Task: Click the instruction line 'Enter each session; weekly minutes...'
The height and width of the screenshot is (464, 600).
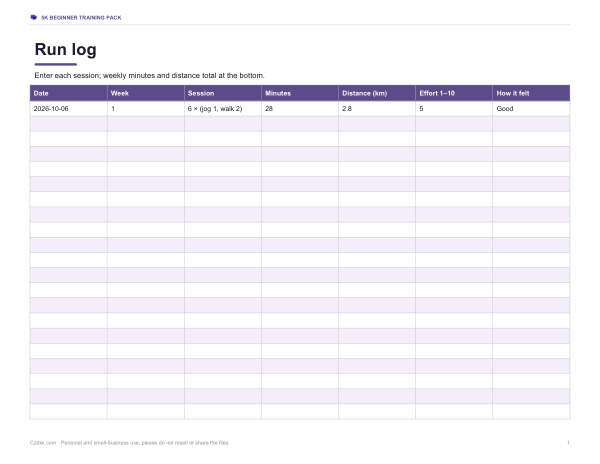Action: tap(149, 75)
